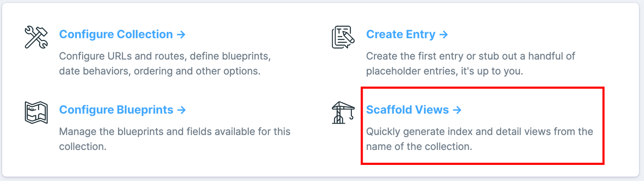Click the "date behaviors, ordering" text line

point(159,71)
